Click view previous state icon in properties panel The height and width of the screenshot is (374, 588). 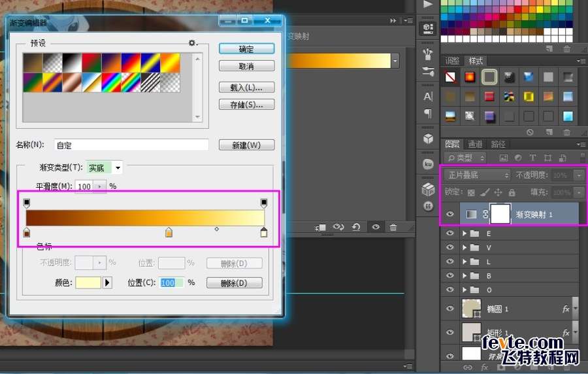[x=338, y=227]
